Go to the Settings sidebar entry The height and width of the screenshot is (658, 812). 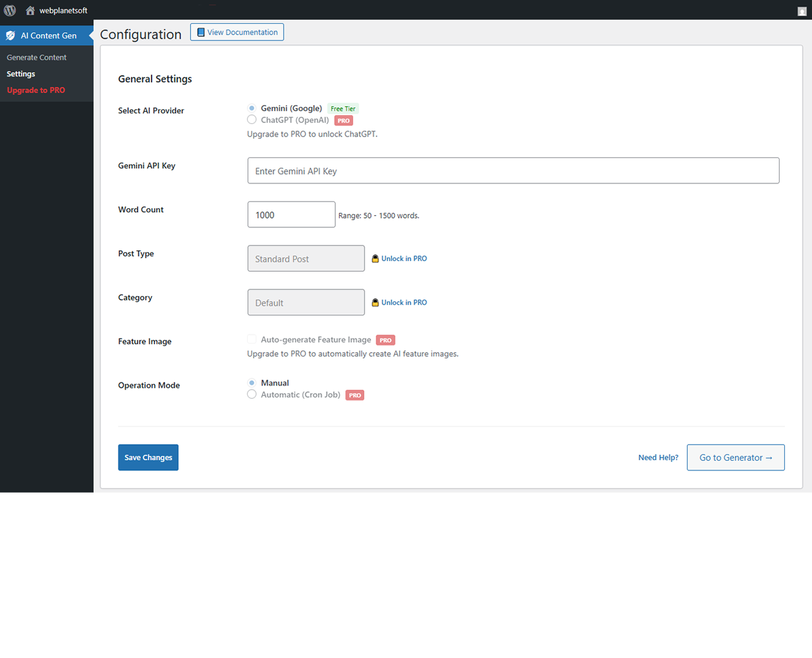[x=21, y=73]
